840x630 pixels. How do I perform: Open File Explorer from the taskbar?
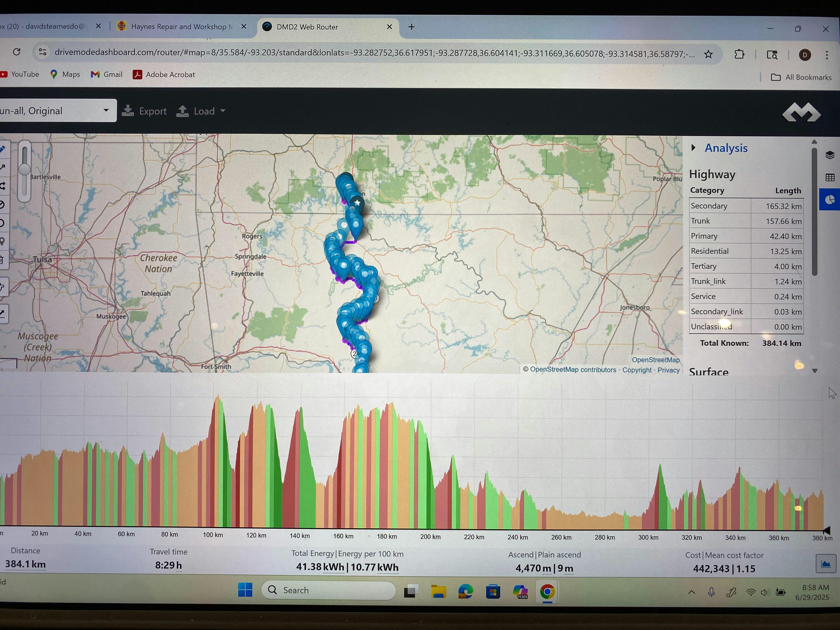[438, 591]
